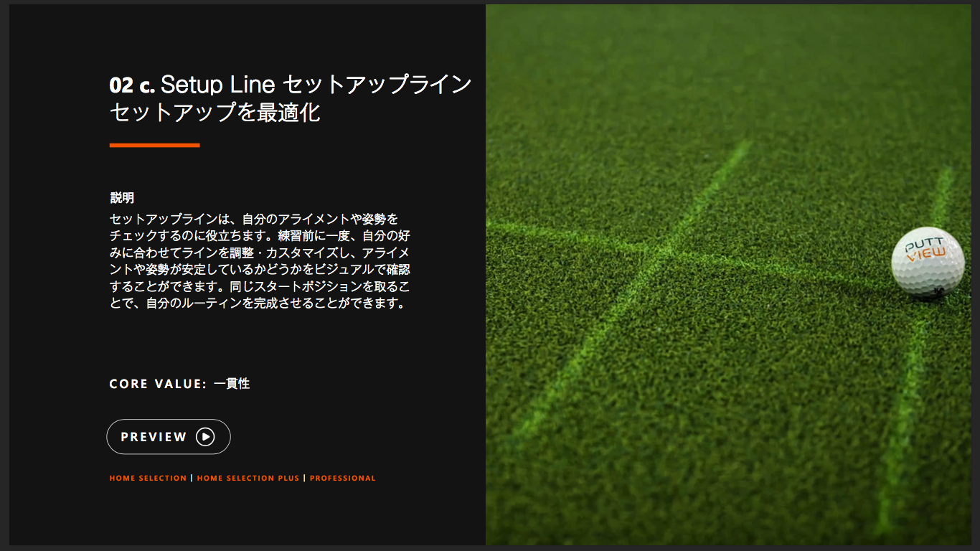The height and width of the screenshot is (551, 980).
Task: Click the 一貫性 core value text
Action: pyautogui.click(x=232, y=384)
